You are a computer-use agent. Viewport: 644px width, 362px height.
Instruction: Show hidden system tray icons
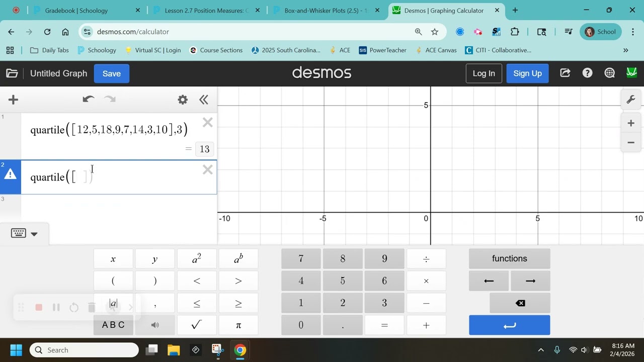click(x=541, y=350)
